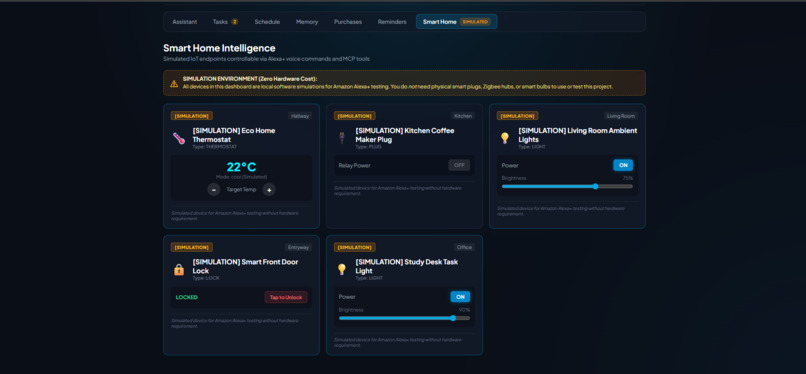Click the SIMULATION badge on Living Room Lights card

click(518, 116)
